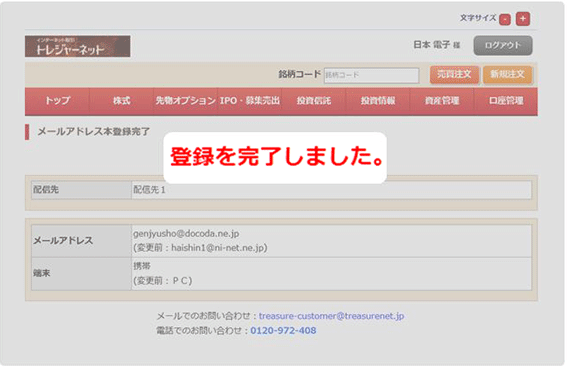Click the treasure-customer@treasurenet.jp email link
567x371 pixels.
tap(331, 316)
